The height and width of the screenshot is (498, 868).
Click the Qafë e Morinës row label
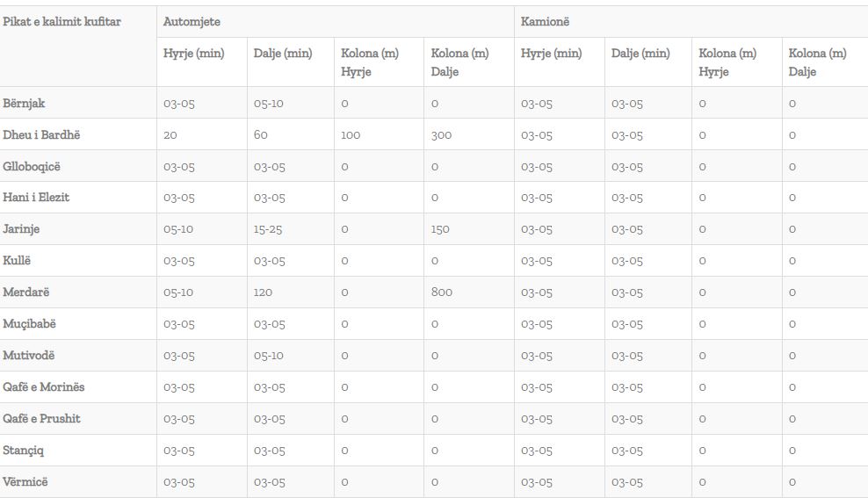44,386
